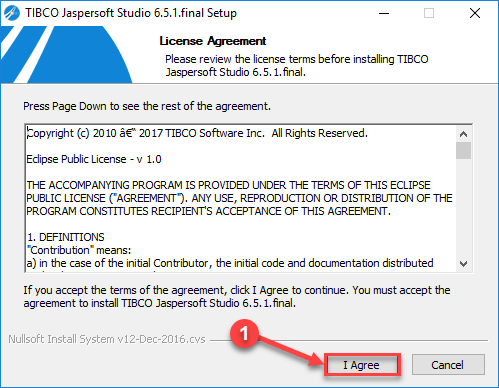Viewport: 499px width, 388px height.
Task: Click the License Agreement heading
Action: 213,41
